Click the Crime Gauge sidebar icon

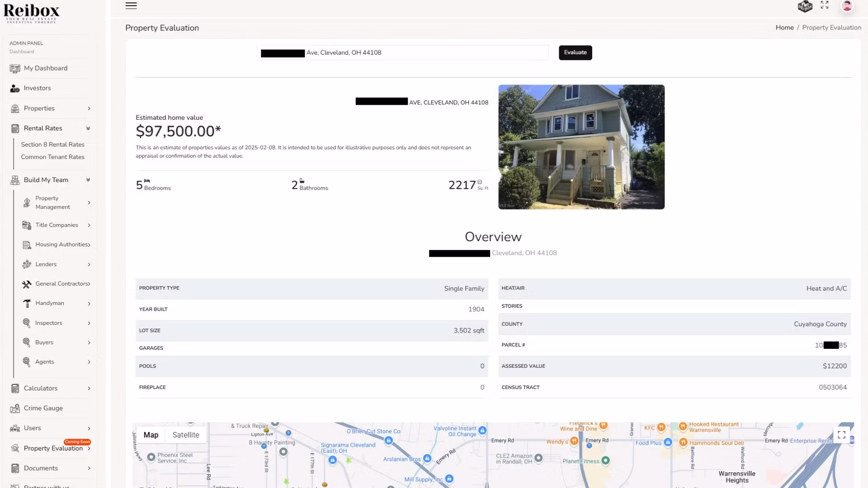point(15,408)
